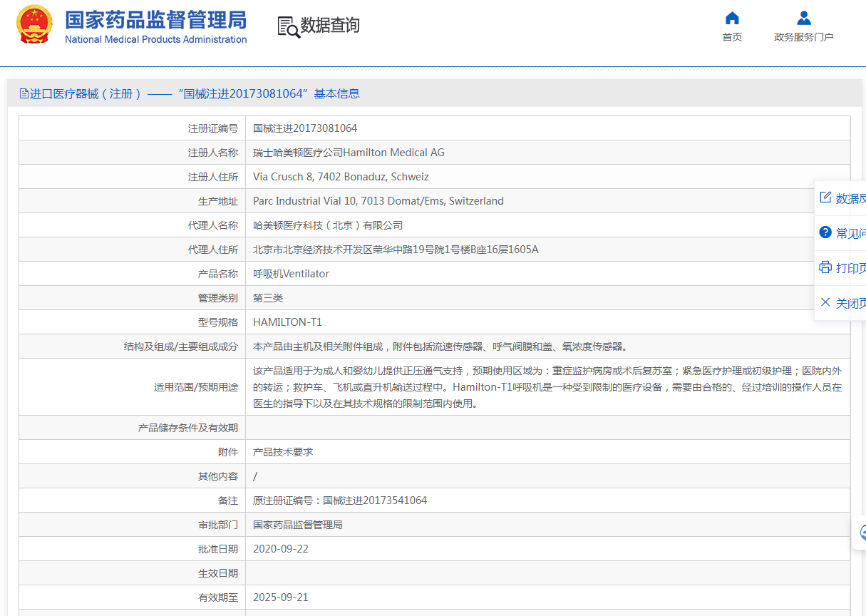Select the 产品储存条件及有效期 label

[188, 428]
